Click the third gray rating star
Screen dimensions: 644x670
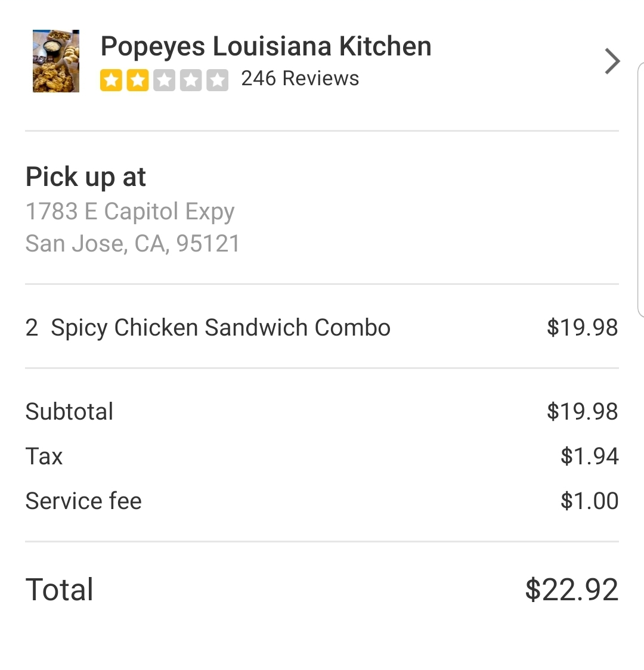coord(164,79)
